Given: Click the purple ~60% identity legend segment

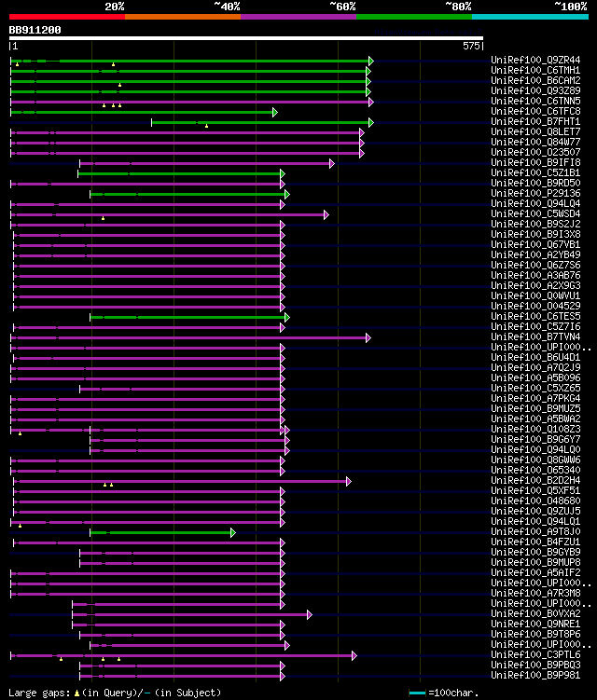Looking at the screenshot, I should (x=298, y=17).
